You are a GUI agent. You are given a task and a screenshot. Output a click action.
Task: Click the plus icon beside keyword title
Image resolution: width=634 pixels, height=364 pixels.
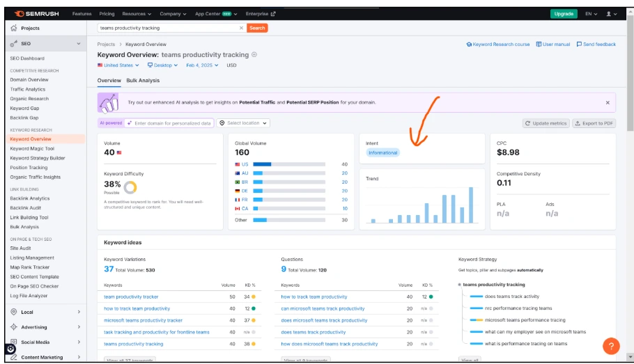[254, 54]
